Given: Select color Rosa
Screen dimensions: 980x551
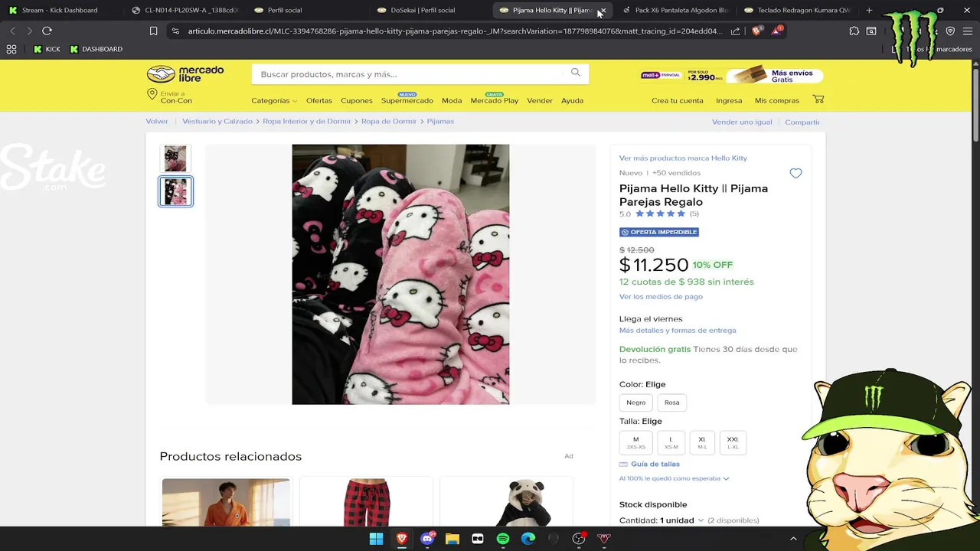Looking at the screenshot, I should (x=671, y=403).
